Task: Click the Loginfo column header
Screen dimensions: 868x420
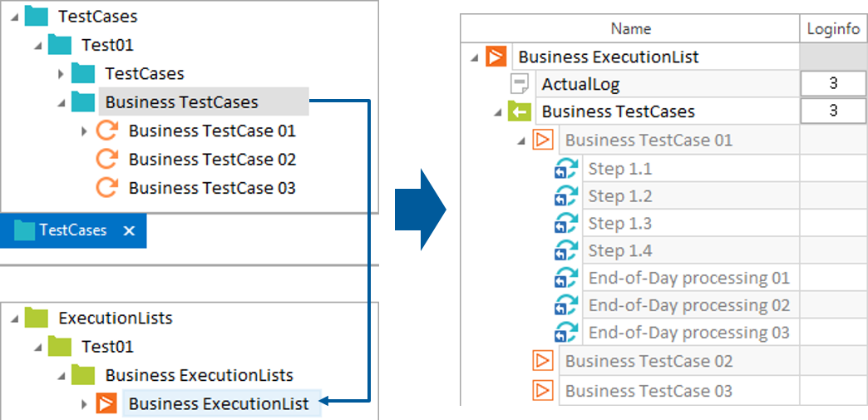Action: [833, 29]
